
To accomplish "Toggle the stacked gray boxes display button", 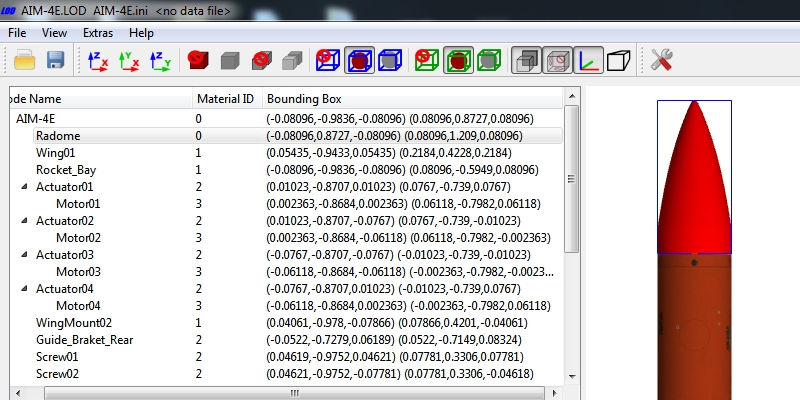I will (x=527, y=60).
